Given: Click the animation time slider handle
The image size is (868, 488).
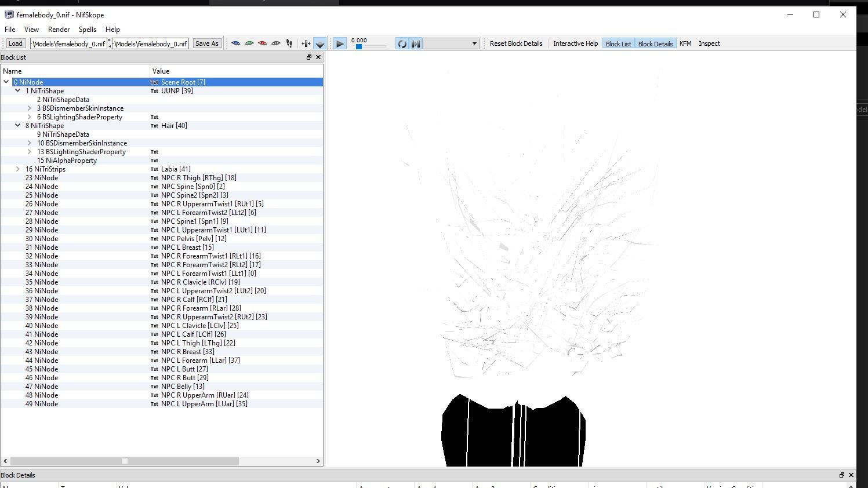Looking at the screenshot, I should click(x=359, y=46).
